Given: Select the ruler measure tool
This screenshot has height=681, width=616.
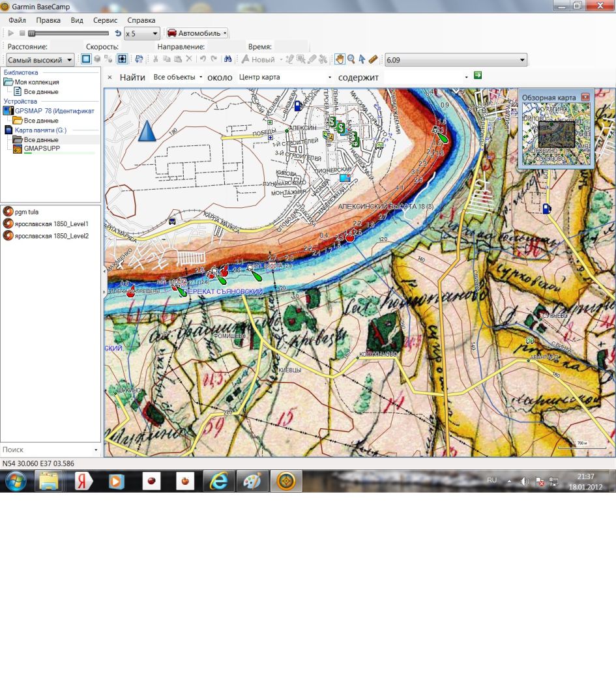Looking at the screenshot, I should (x=373, y=59).
